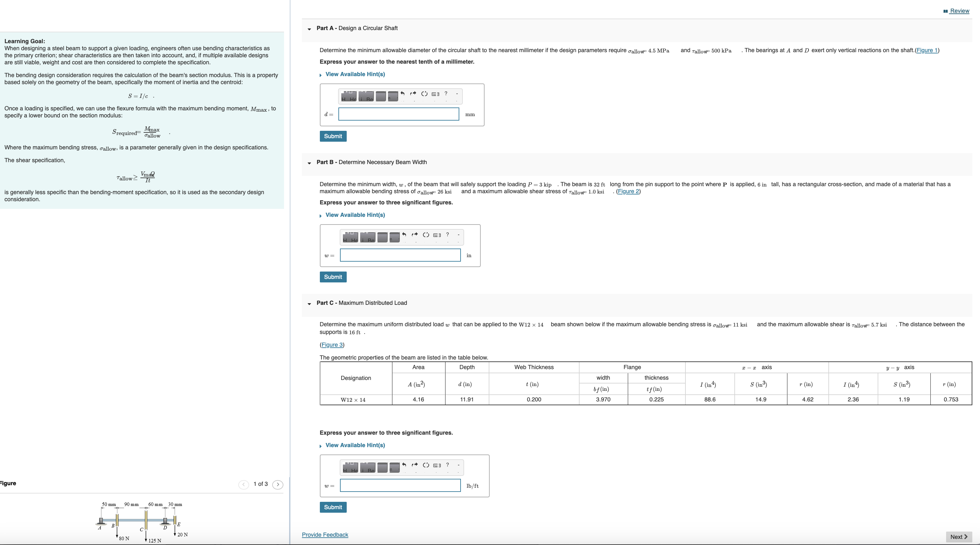Image resolution: width=980 pixels, height=545 pixels.
Task: Click redo icon in Part B toolbar
Action: coord(415,235)
